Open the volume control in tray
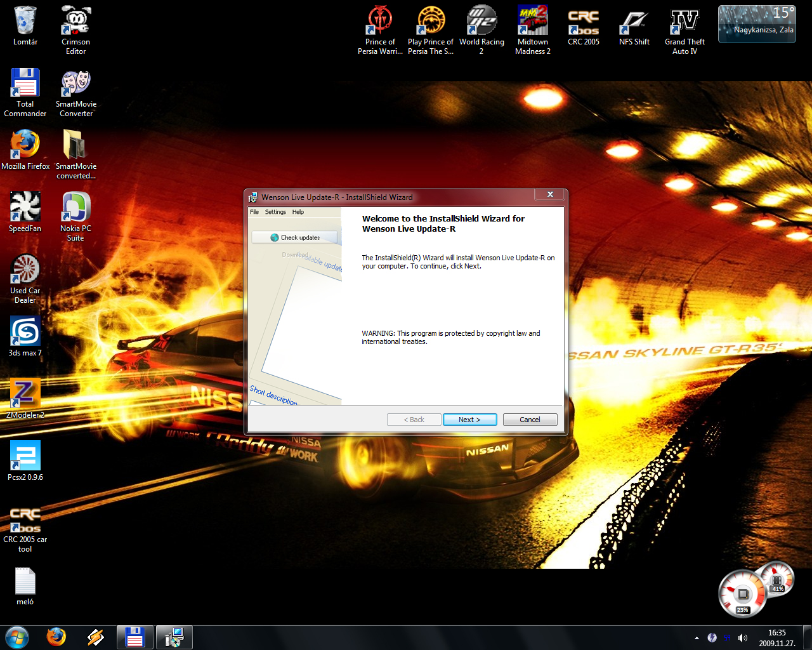Viewport: 812px width, 650px height. coord(743,638)
